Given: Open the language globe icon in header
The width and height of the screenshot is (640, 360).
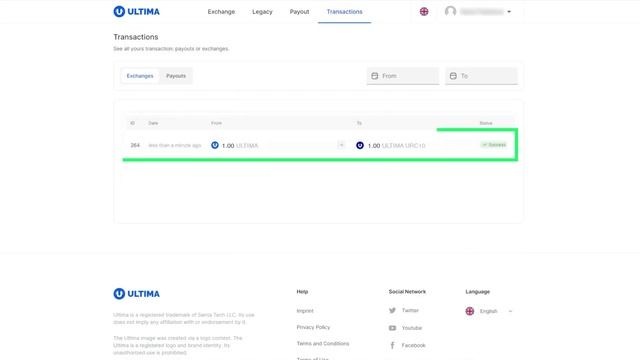Looking at the screenshot, I should pos(424,11).
